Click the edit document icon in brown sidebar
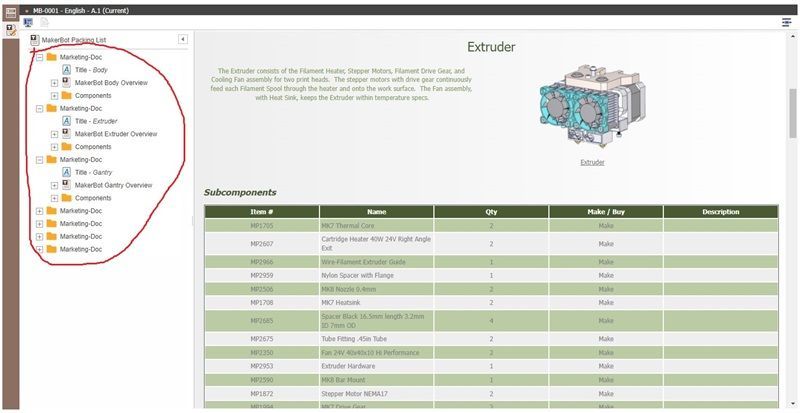 click(x=9, y=29)
